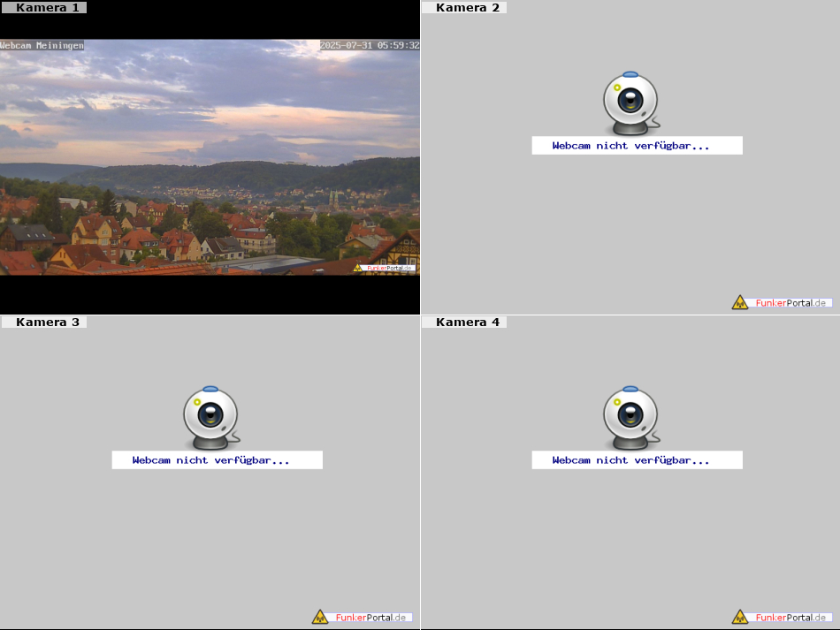840x630 pixels.
Task: Click 'Webcam nicht verfügbar...' in Kamera 2
Action: tap(630, 146)
